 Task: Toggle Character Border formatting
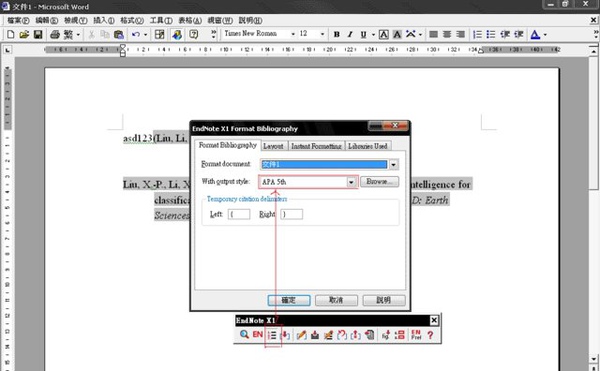click(x=383, y=34)
